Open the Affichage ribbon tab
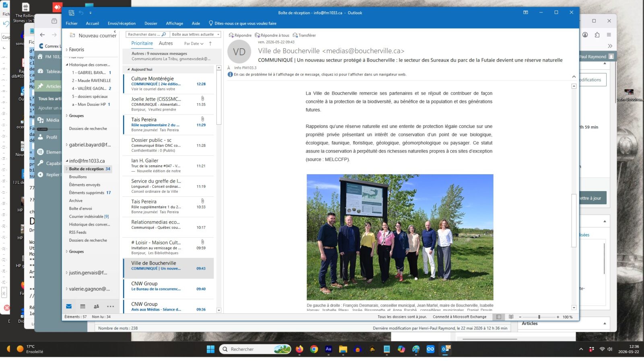 [174, 23]
